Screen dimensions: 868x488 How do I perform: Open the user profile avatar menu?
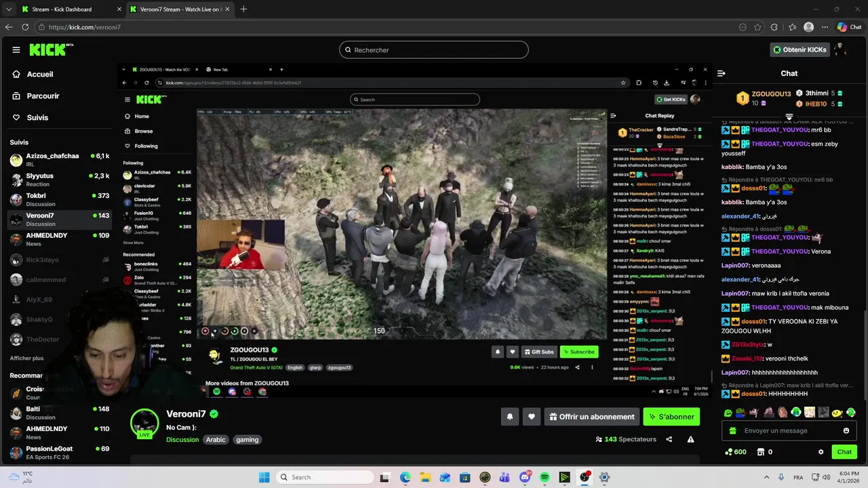[841, 49]
